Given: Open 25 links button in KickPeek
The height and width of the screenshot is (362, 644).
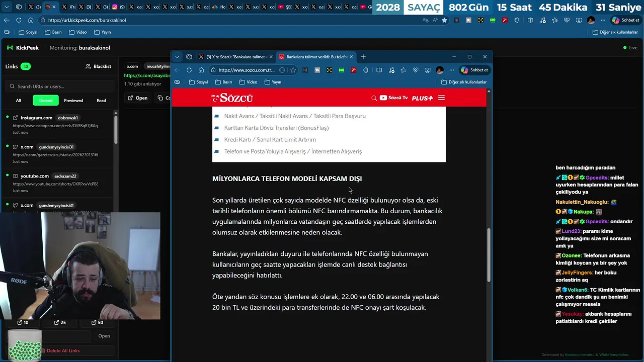Looking at the screenshot, I should 60,322.
